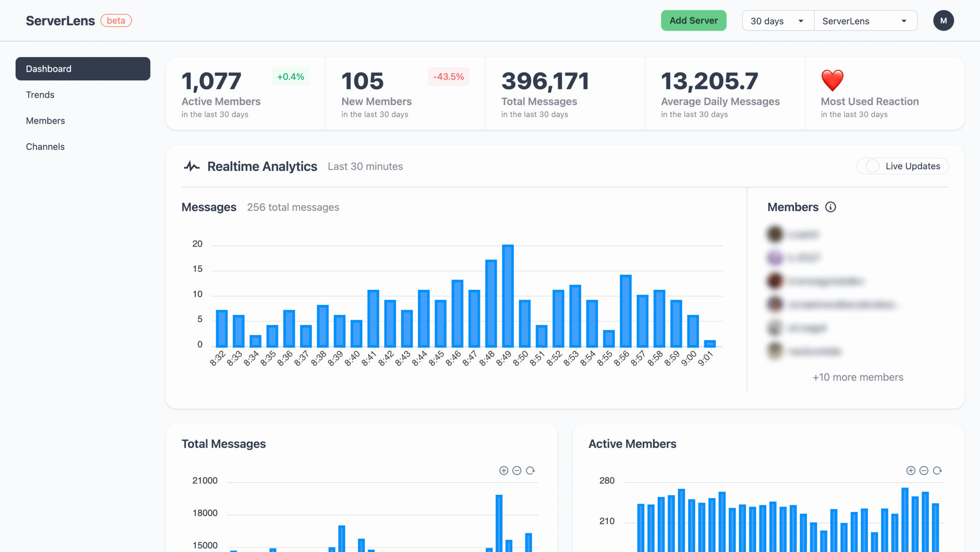
Task: Zoom out on Total Messages chart
Action: coord(517,470)
